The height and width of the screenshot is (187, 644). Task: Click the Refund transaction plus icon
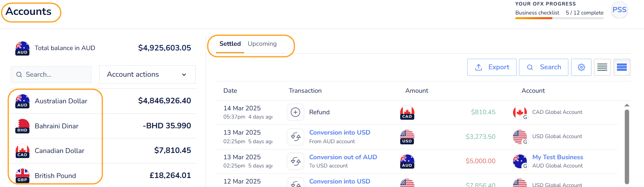296,112
